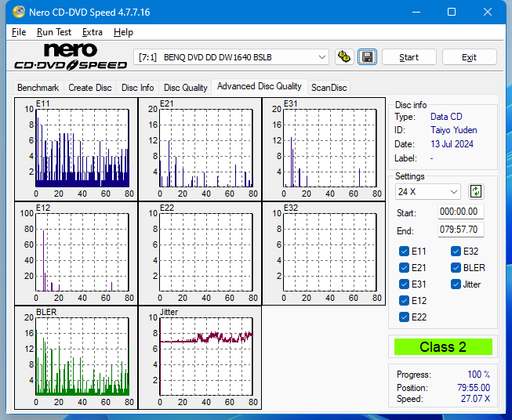The height and width of the screenshot is (420, 512).
Task: Click the Data CD type value
Action: click(446, 117)
